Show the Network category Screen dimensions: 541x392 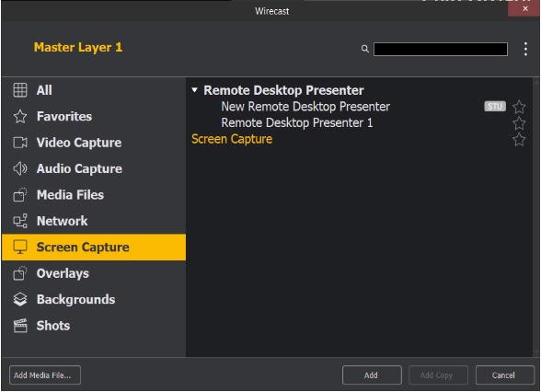pos(94,221)
